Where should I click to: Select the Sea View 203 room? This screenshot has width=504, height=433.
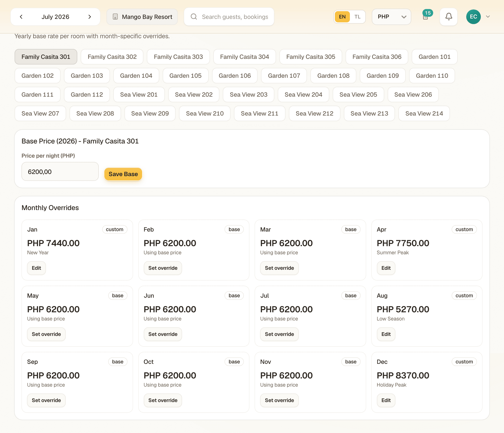tap(248, 95)
